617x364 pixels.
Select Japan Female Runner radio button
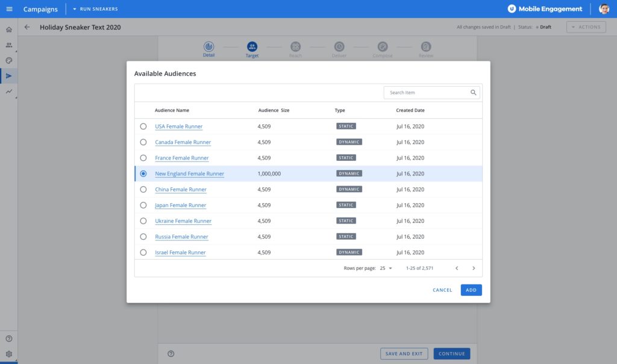tap(143, 205)
